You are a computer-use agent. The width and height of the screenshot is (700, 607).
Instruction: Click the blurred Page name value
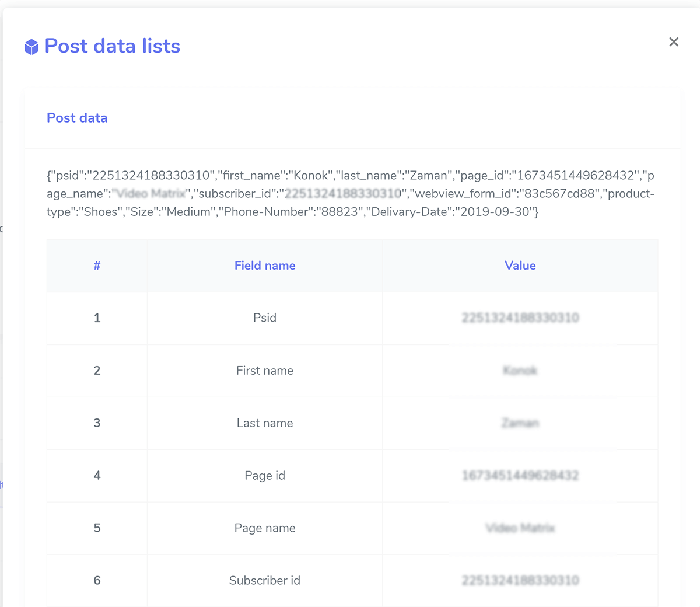point(520,528)
